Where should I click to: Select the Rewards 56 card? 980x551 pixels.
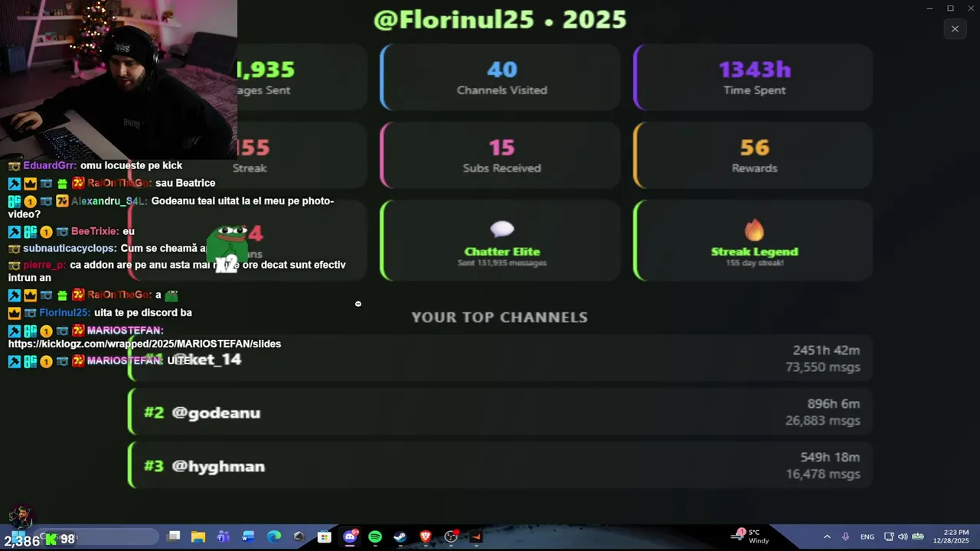pyautogui.click(x=753, y=155)
